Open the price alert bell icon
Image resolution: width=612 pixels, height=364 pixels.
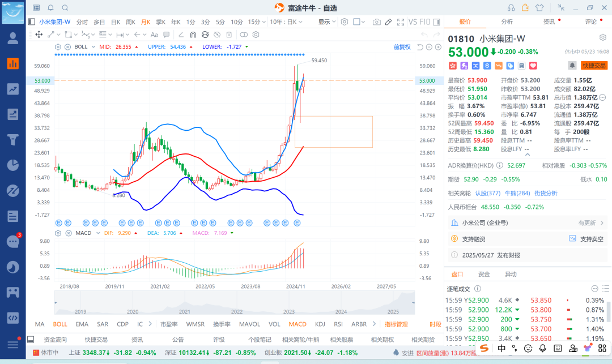[x=572, y=66]
